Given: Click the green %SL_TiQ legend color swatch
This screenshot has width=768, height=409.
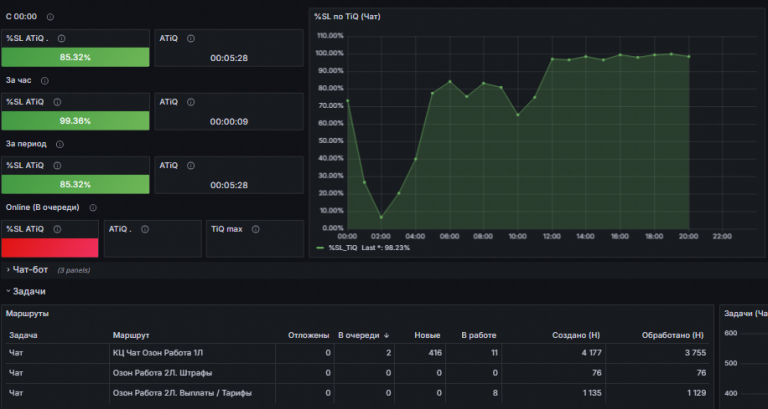Looking at the screenshot, I should pos(320,248).
